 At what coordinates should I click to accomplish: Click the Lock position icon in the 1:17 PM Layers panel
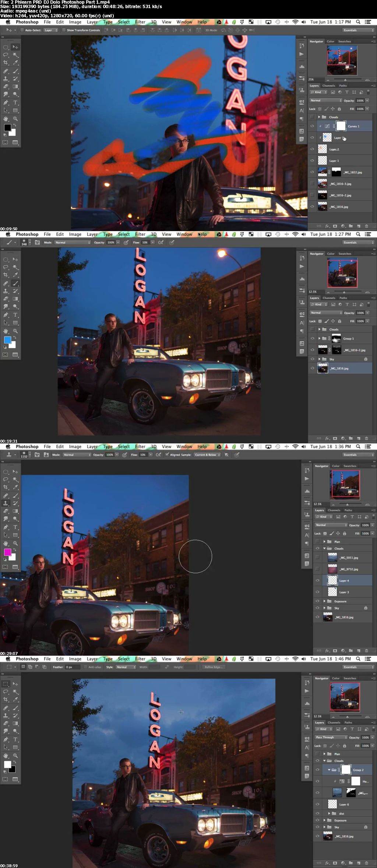click(x=332, y=109)
